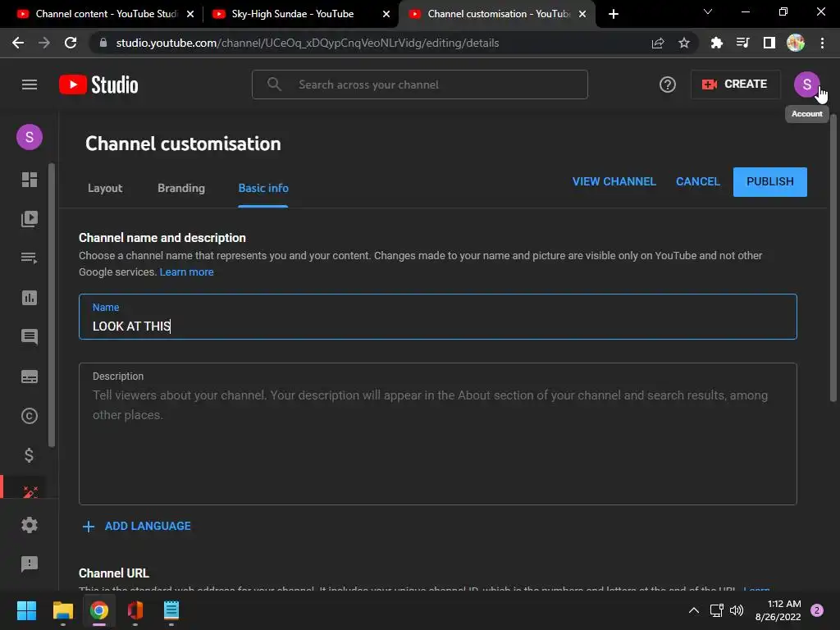840x630 pixels.
Task: Toggle the Chrome side panel
Action: click(x=769, y=43)
